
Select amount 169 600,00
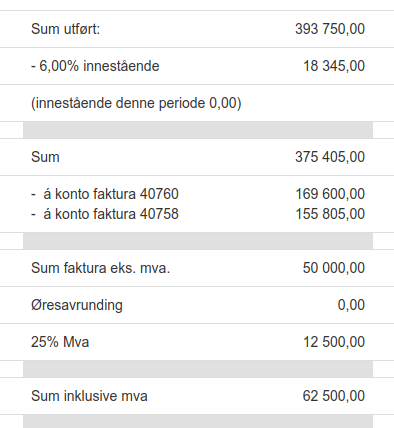330,194
